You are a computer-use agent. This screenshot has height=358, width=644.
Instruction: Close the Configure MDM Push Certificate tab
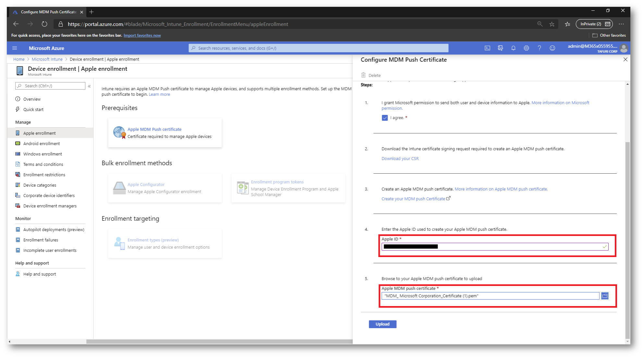click(81, 12)
